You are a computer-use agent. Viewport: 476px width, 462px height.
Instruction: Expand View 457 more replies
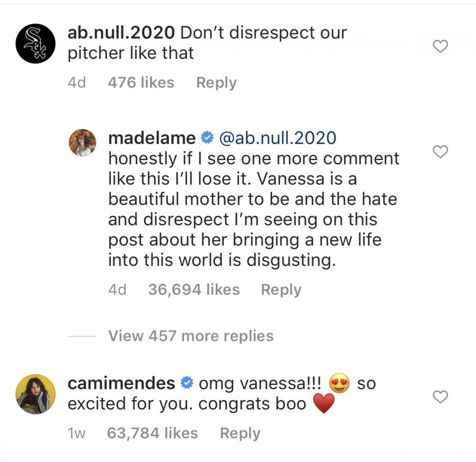click(x=190, y=336)
